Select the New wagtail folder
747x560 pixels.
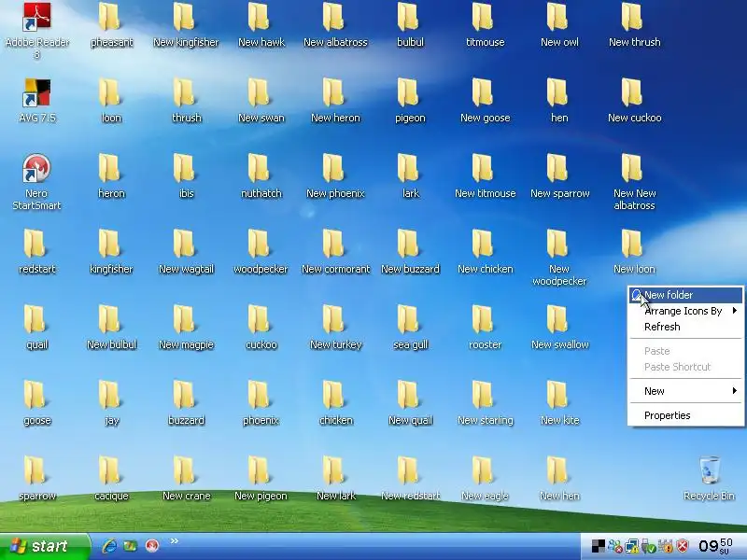point(186,252)
